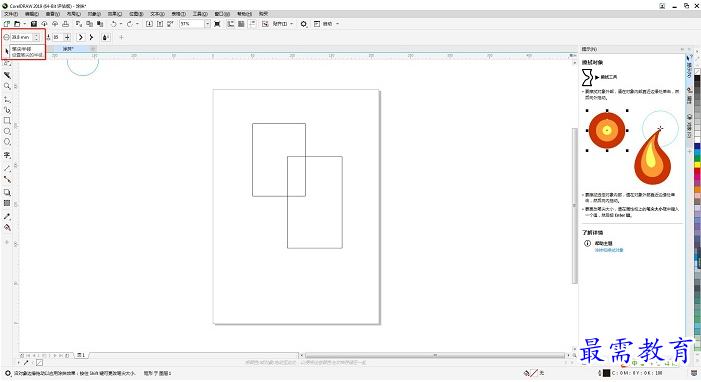Image resolution: width=701 pixels, height=382 pixels.
Task: Click the New document icon
Action: tap(7, 24)
